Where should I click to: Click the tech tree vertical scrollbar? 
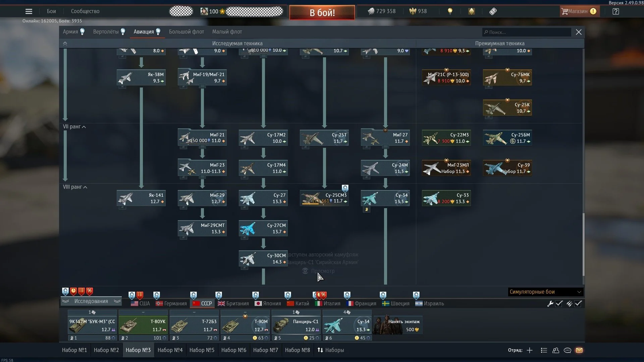tap(583, 245)
